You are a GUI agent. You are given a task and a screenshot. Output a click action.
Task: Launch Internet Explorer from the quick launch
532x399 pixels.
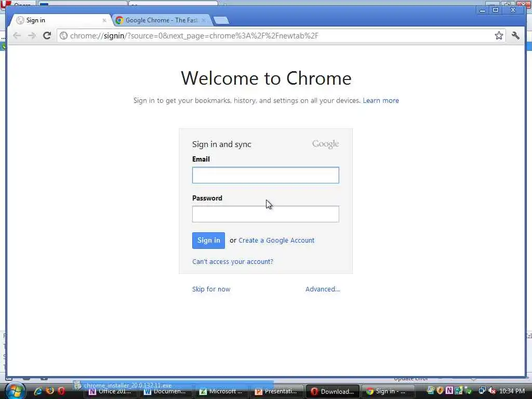tap(37, 391)
